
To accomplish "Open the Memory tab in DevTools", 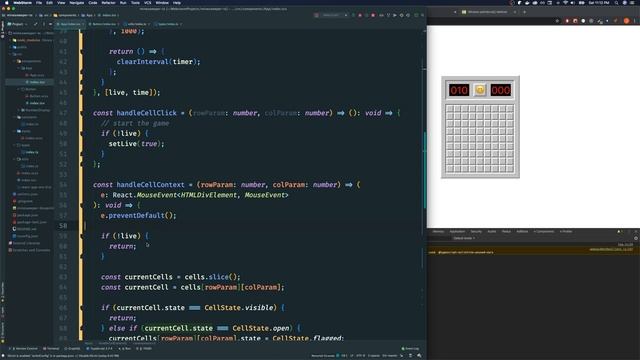I will pyautogui.click(x=438, y=231).
